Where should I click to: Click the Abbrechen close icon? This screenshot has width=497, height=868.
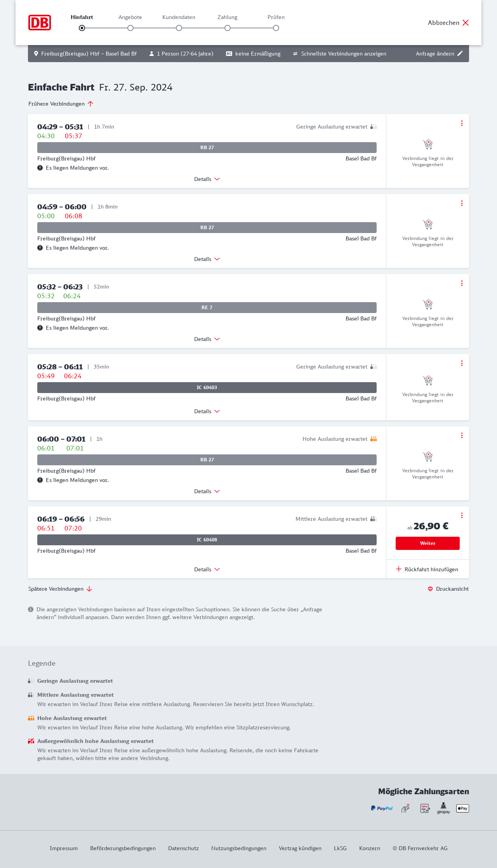tap(466, 23)
